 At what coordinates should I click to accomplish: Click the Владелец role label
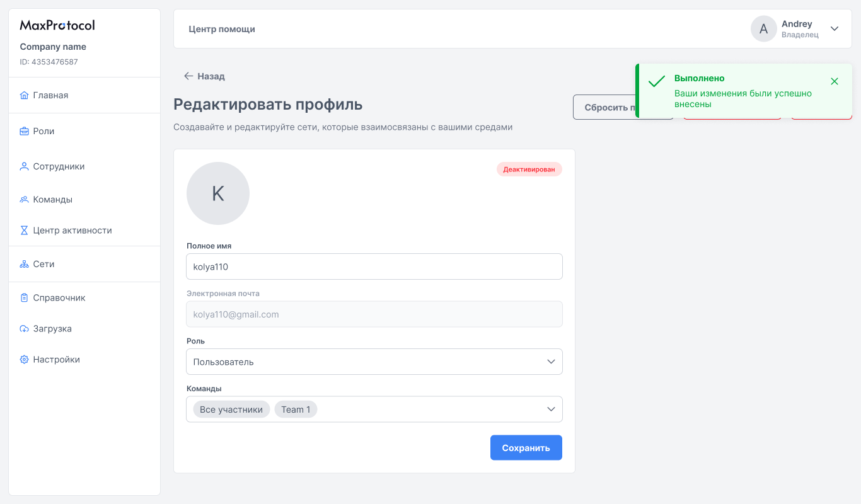pyautogui.click(x=800, y=35)
